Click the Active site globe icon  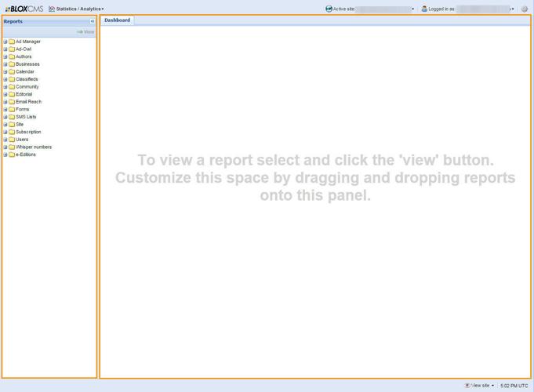(x=329, y=9)
